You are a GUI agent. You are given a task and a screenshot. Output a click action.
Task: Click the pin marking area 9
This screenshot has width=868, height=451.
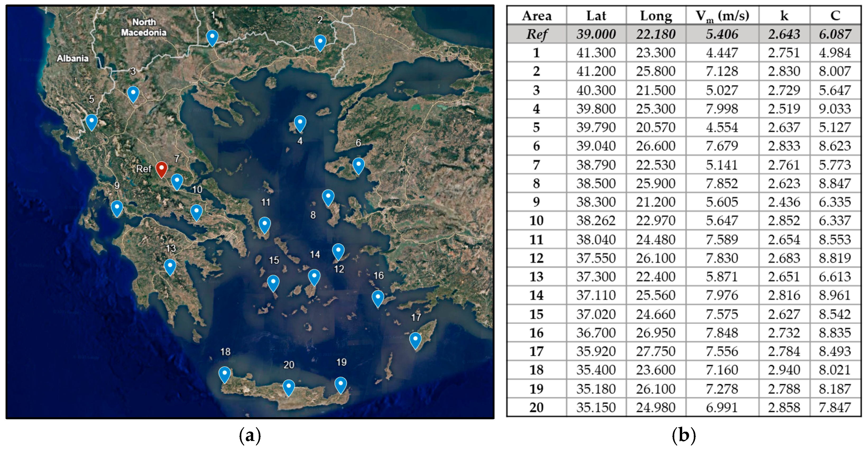click(117, 208)
